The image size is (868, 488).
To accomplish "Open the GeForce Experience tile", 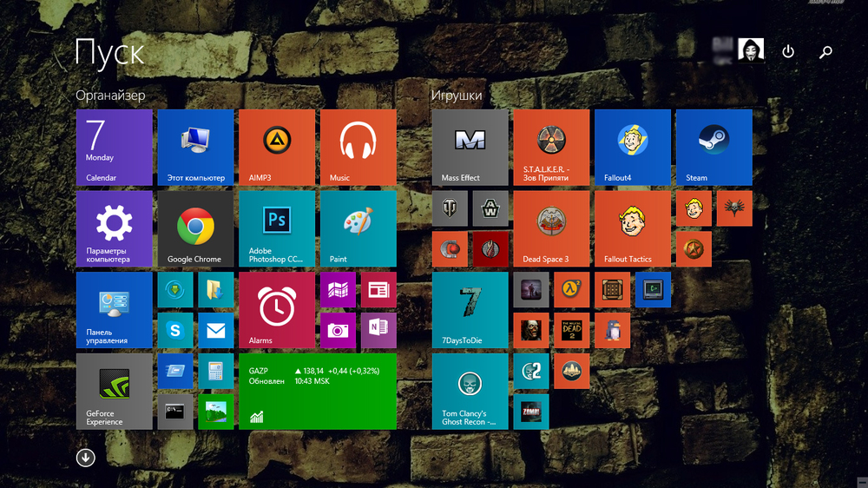I will (x=114, y=391).
